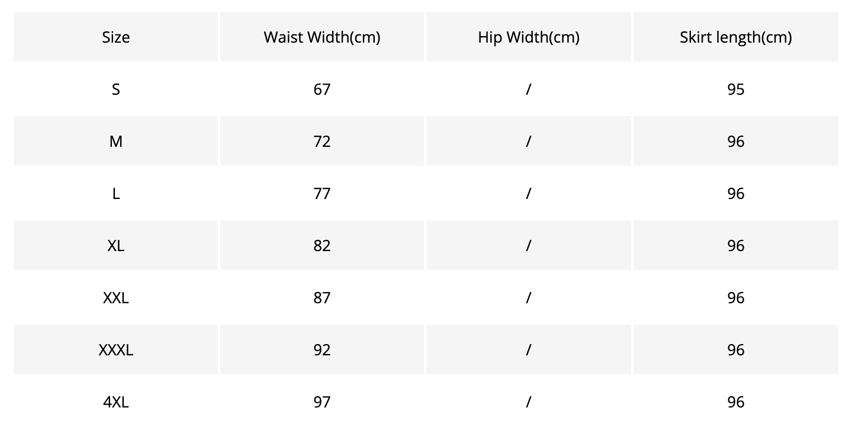Select the Waist Width(cm) header cell

point(322,37)
